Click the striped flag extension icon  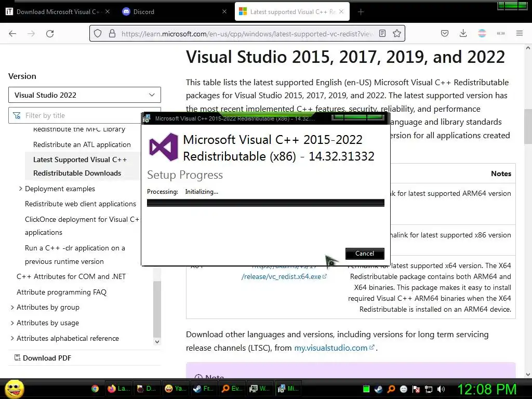tap(482, 33)
